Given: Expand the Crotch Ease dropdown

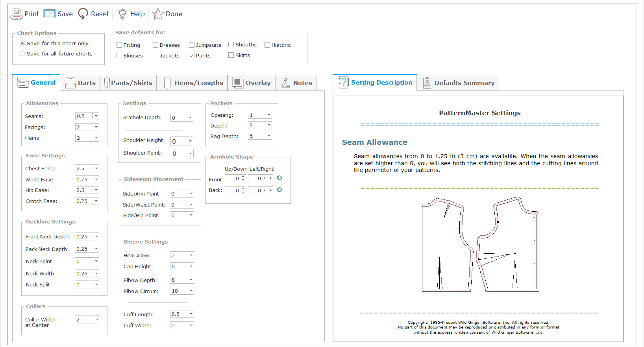Looking at the screenshot, I should click(x=96, y=201).
